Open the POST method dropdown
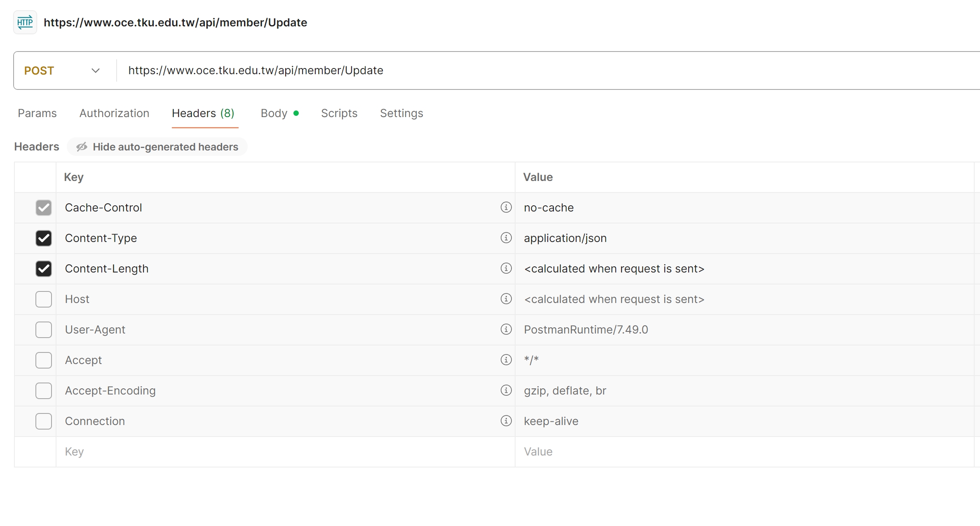This screenshot has width=980, height=526. click(62, 70)
